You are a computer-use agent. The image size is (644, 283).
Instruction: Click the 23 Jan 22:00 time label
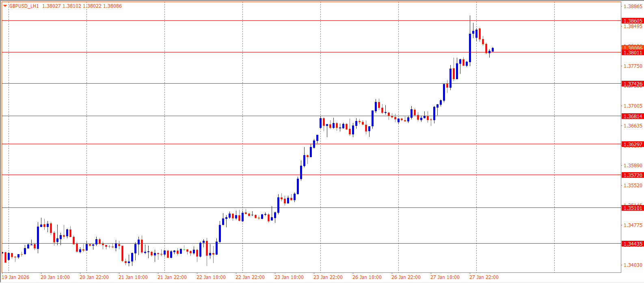tap(328, 277)
